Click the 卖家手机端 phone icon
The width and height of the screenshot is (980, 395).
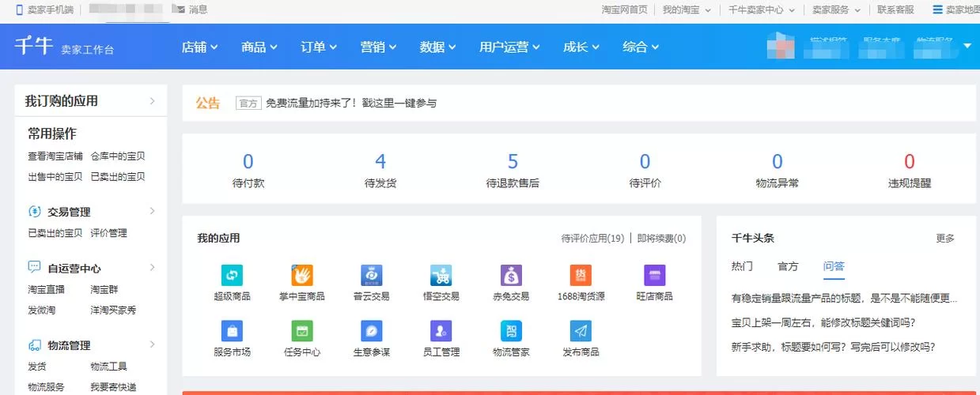pos(20,9)
